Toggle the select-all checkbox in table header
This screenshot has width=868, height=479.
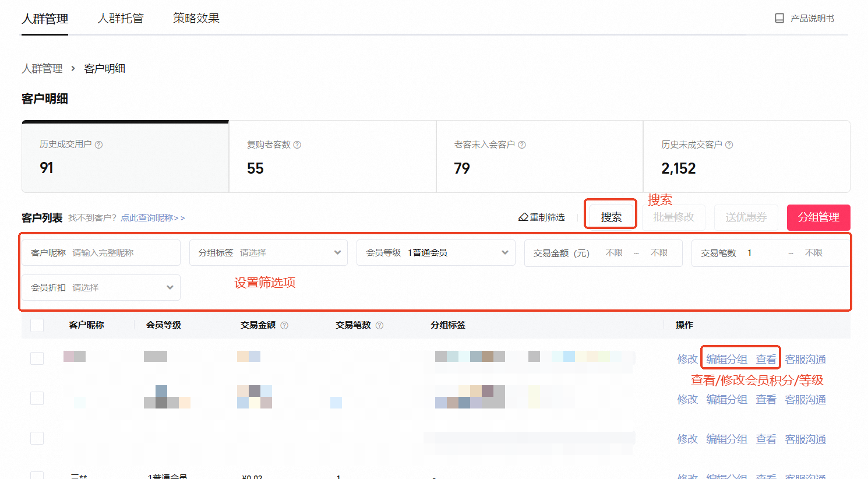37,325
